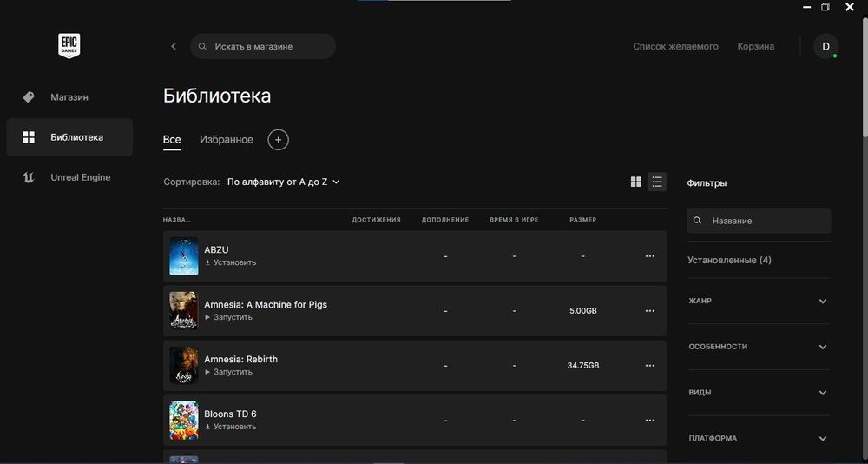Open Магазин in the sidebar
Screen dimensions: 868x464
click(x=69, y=97)
